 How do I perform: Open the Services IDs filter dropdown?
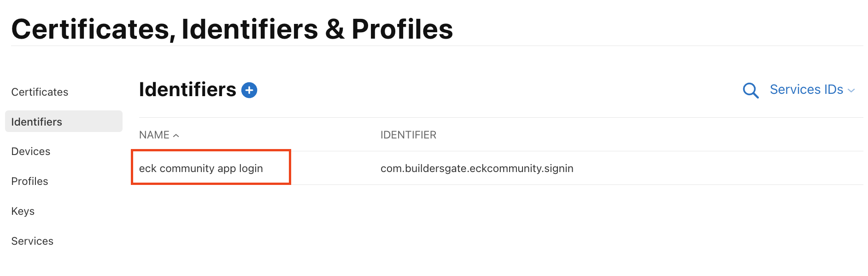[807, 89]
